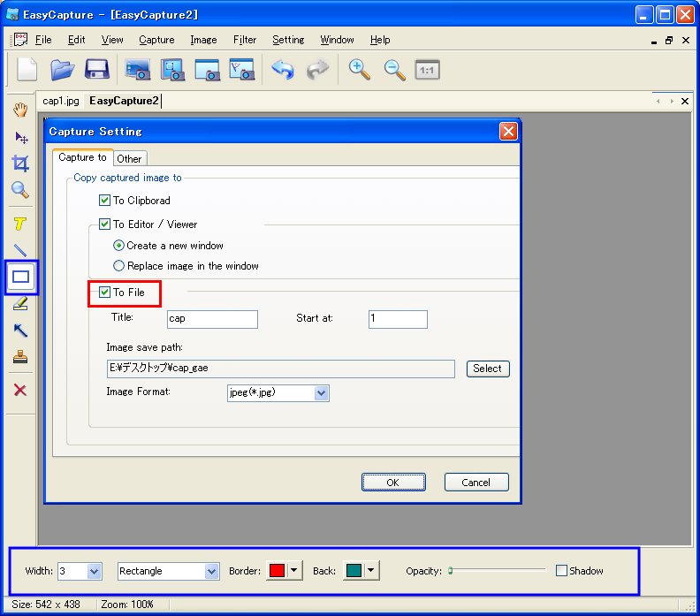Click the Opacity slider handle

coord(451,570)
